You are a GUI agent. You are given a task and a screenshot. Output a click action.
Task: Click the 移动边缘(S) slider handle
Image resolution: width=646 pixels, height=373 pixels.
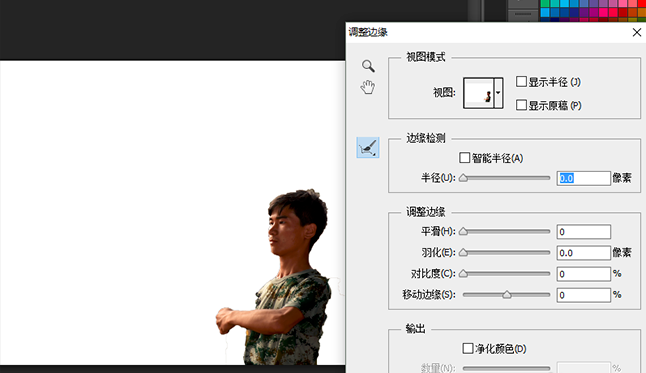(x=507, y=295)
